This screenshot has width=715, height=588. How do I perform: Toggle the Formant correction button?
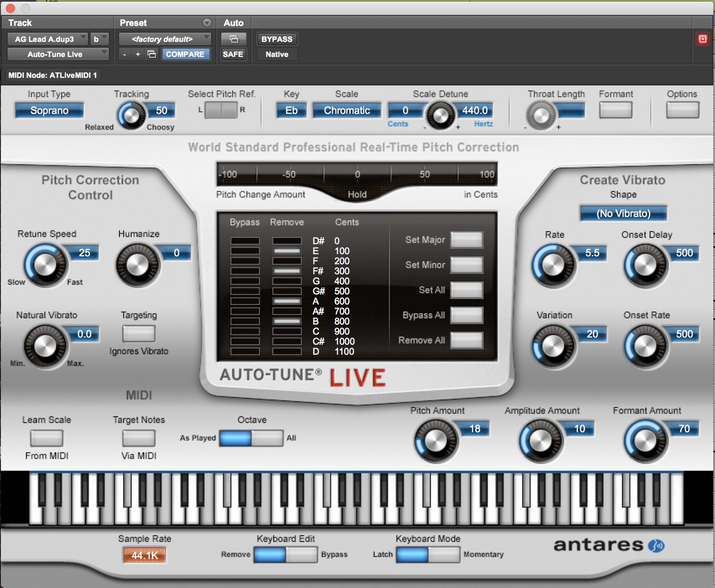click(616, 110)
